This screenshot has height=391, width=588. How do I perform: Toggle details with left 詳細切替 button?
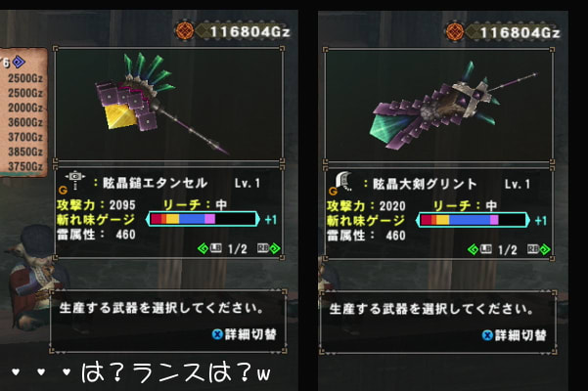tap(245, 334)
